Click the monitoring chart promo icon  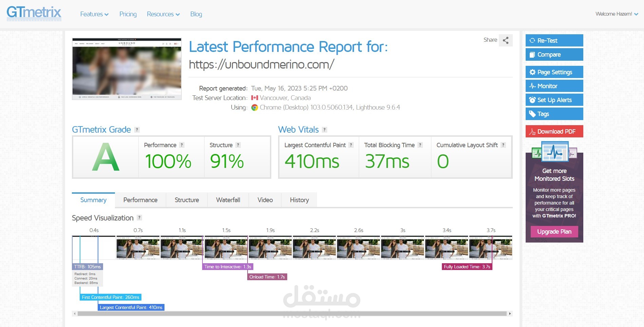[x=554, y=152]
